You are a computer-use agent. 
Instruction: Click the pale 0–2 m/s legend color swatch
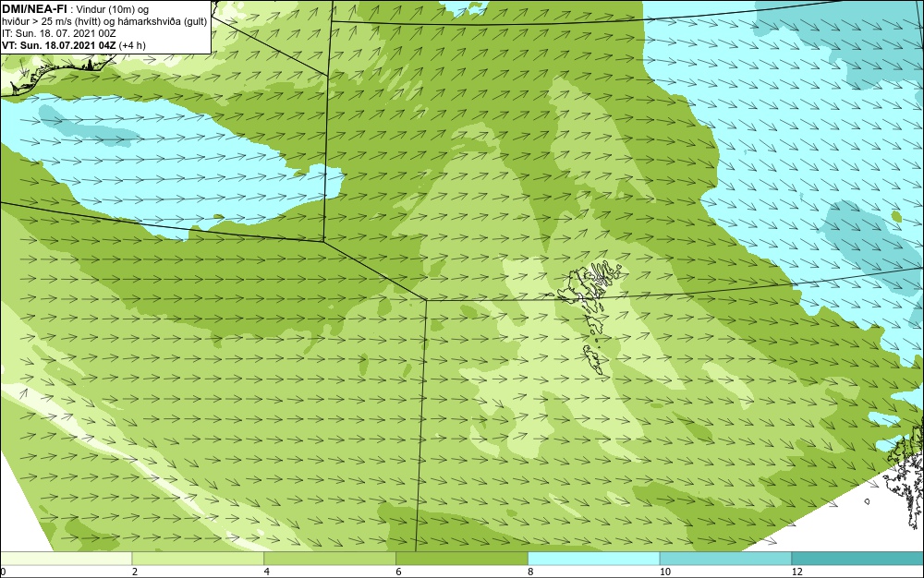click(x=66, y=559)
